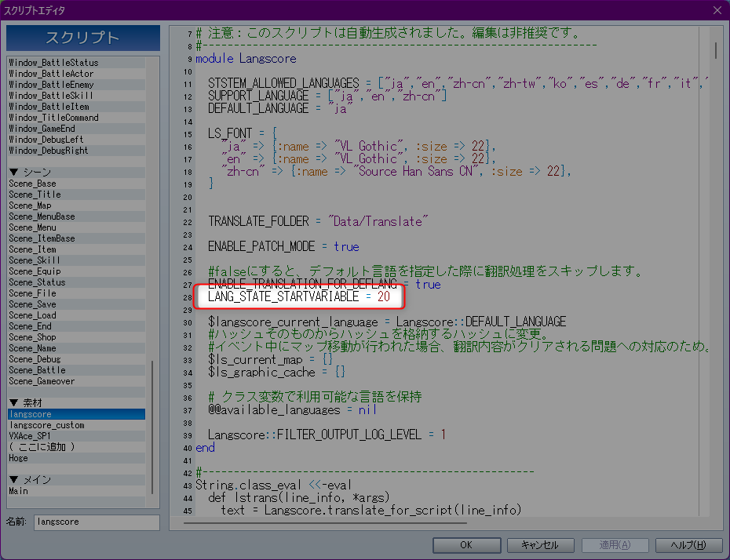Click the DEFAULT_LANGUAGE = "ja" code line

[x=280, y=109]
